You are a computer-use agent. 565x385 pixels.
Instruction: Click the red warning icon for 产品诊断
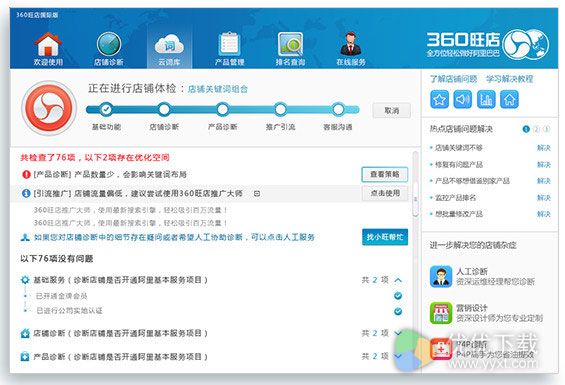point(26,174)
